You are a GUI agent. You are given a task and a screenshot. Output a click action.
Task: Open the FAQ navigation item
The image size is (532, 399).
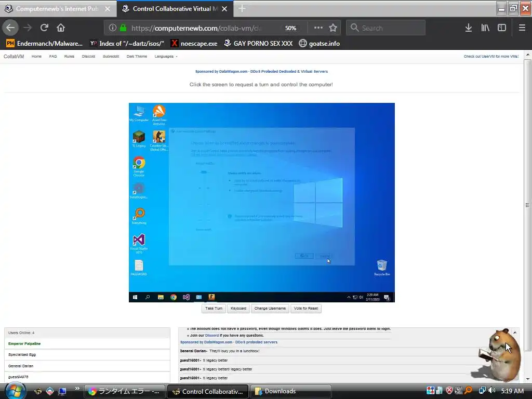[53, 56]
